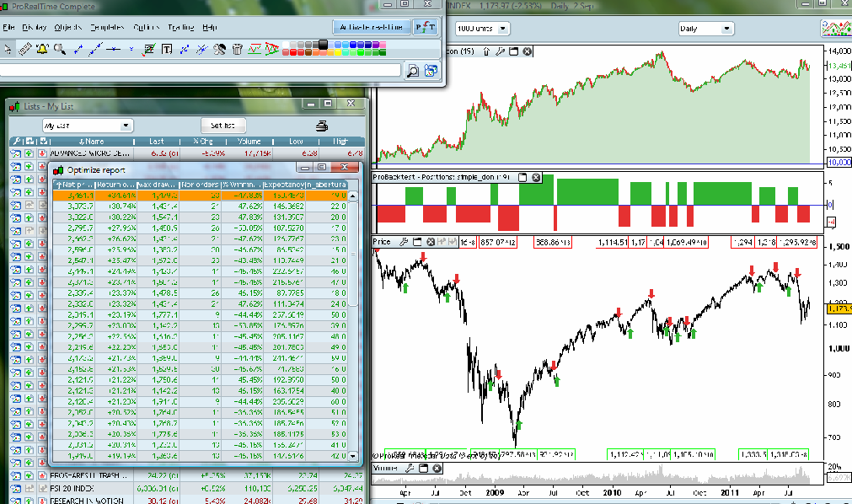The image size is (852, 504).
Task: Select the ruler measuring tool
Action: click(24, 50)
